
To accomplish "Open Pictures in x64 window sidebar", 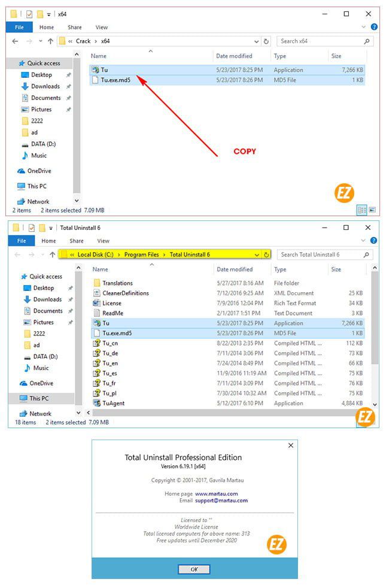I will [x=41, y=110].
